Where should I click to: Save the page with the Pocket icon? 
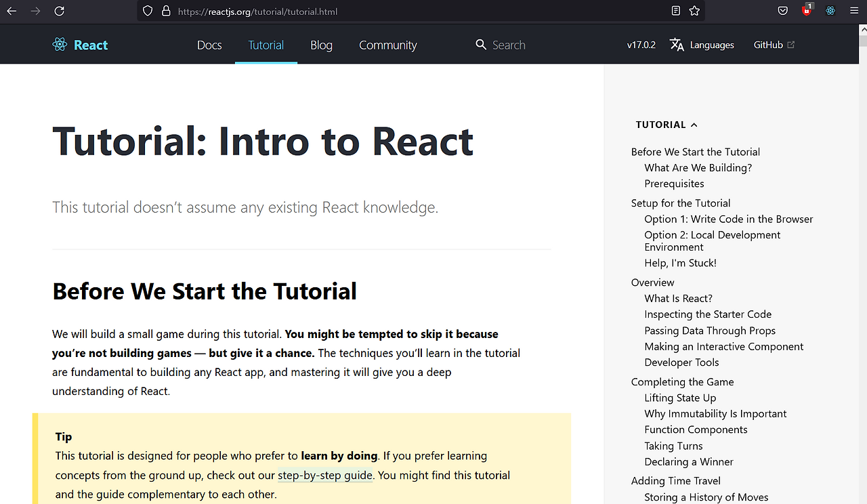tap(782, 11)
